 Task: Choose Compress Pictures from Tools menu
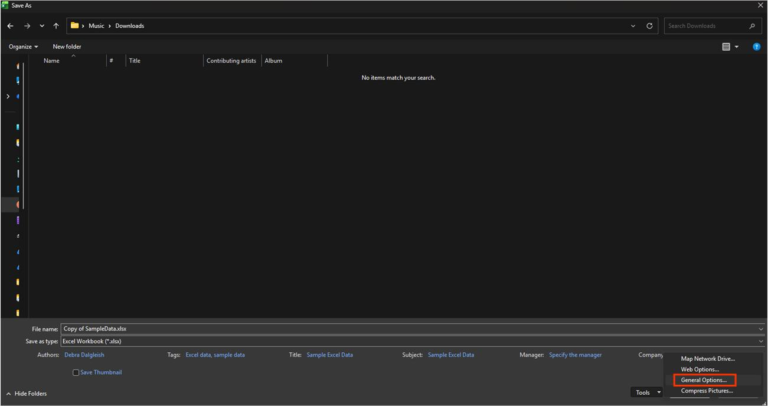point(707,391)
